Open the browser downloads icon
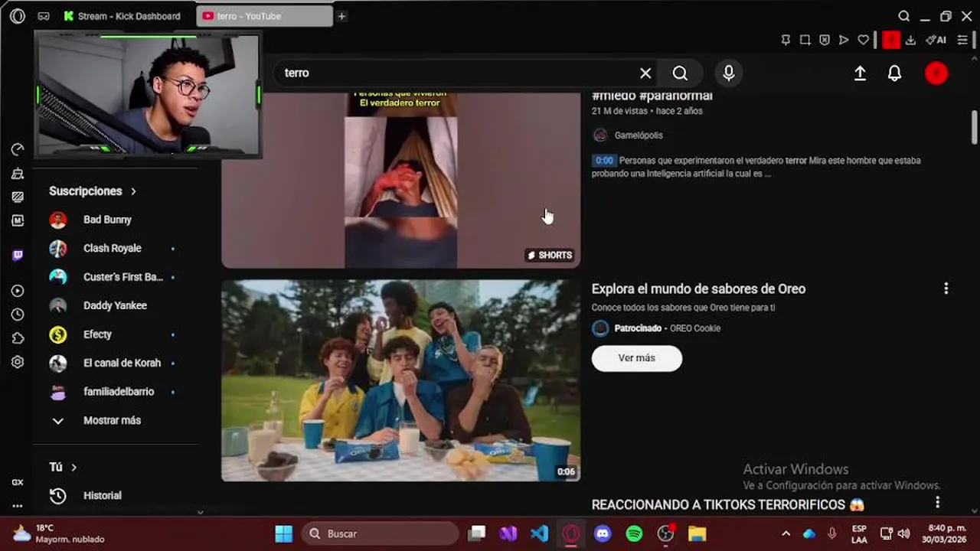This screenshot has width=980, height=551. [x=911, y=40]
